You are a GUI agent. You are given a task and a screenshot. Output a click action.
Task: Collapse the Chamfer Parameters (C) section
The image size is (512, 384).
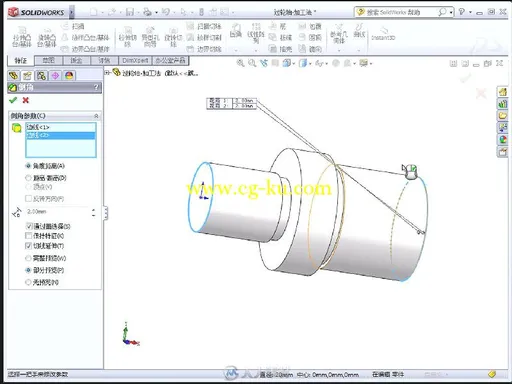click(x=96, y=116)
